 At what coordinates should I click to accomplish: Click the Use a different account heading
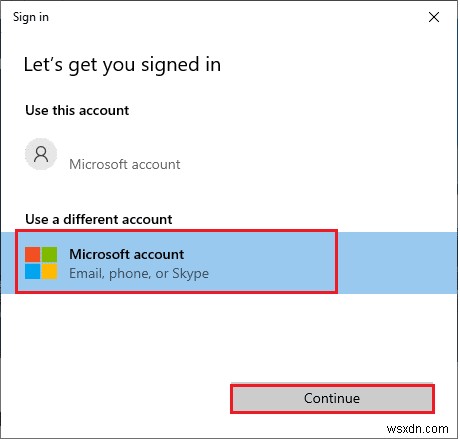click(x=99, y=219)
